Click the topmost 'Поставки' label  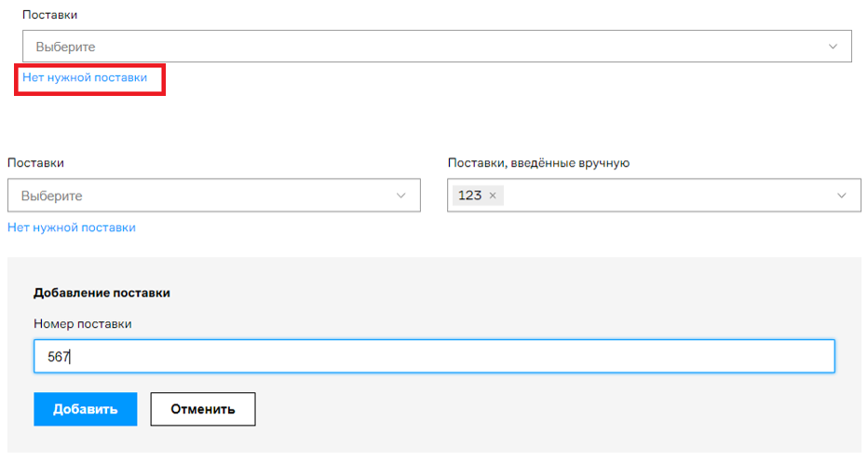(x=49, y=16)
